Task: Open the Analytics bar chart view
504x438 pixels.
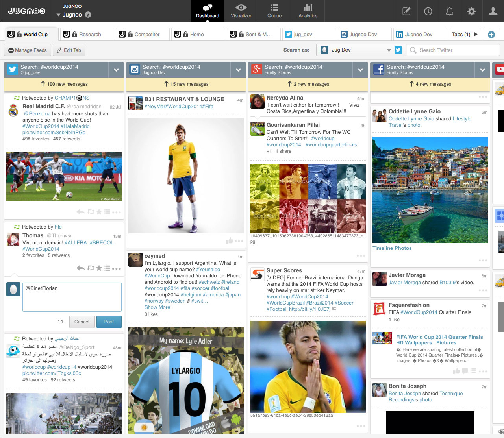Action: [308, 11]
